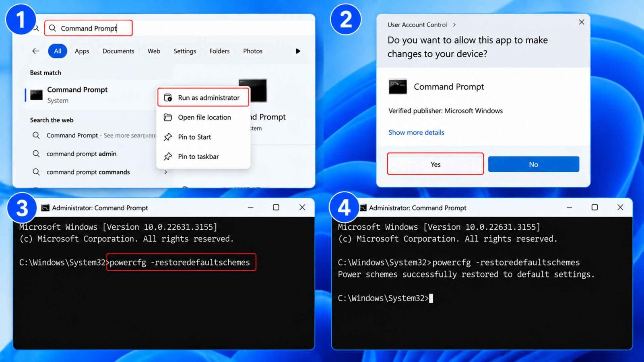
Task: Show more filter tabs with the play arrow
Action: click(x=298, y=51)
